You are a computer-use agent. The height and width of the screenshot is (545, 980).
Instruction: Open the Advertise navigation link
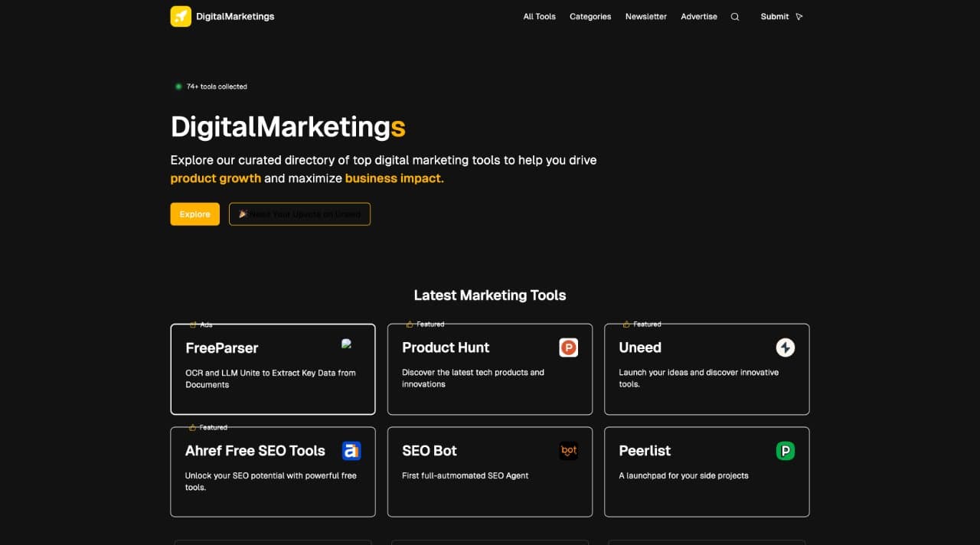tap(699, 17)
